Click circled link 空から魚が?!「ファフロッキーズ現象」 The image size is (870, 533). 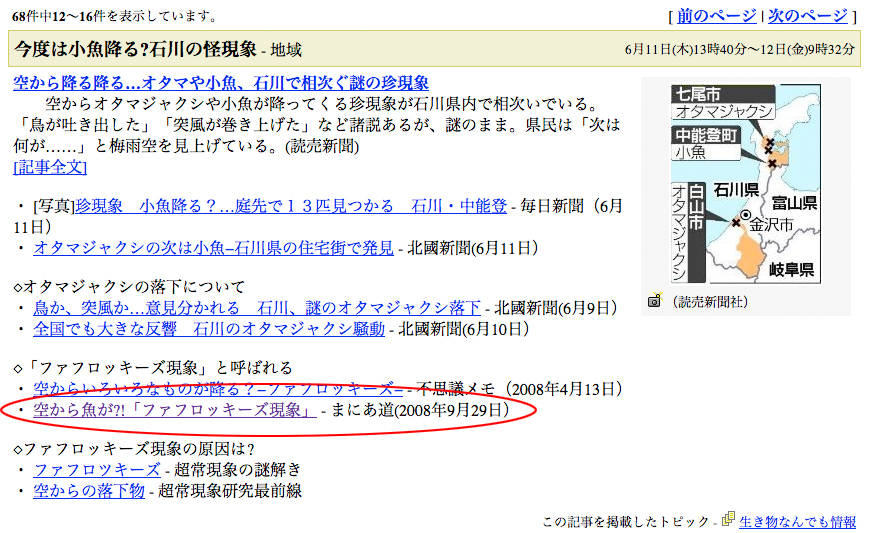point(176,410)
